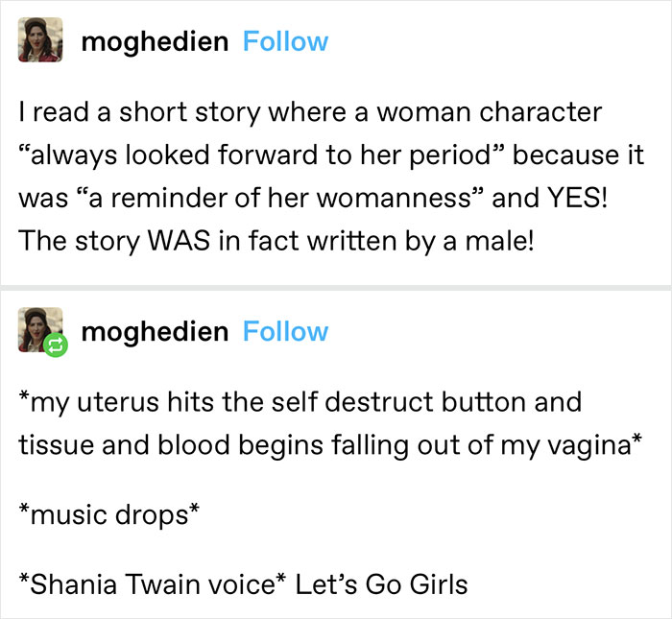Click Follow on the reblogged post
This screenshot has width=672, height=619.
[285, 331]
